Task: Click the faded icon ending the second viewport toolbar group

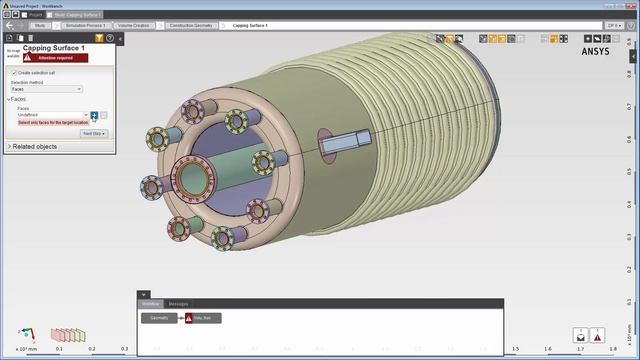Action: 521,39
